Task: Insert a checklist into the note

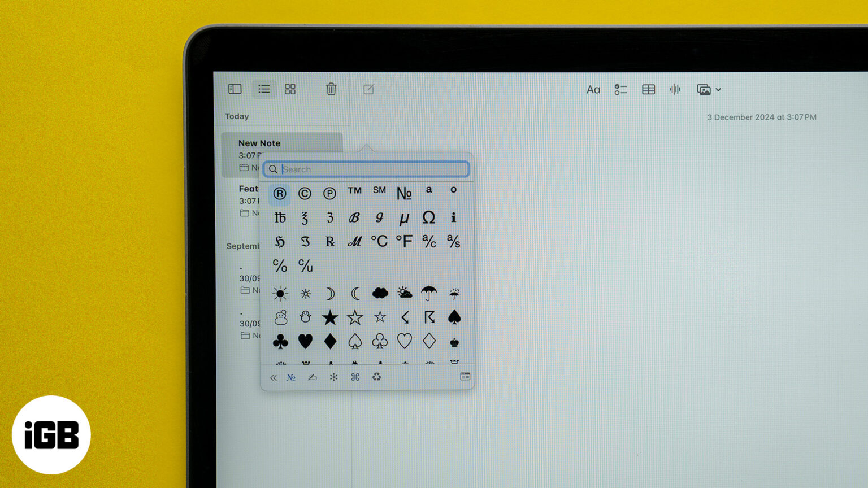Action: (620, 89)
